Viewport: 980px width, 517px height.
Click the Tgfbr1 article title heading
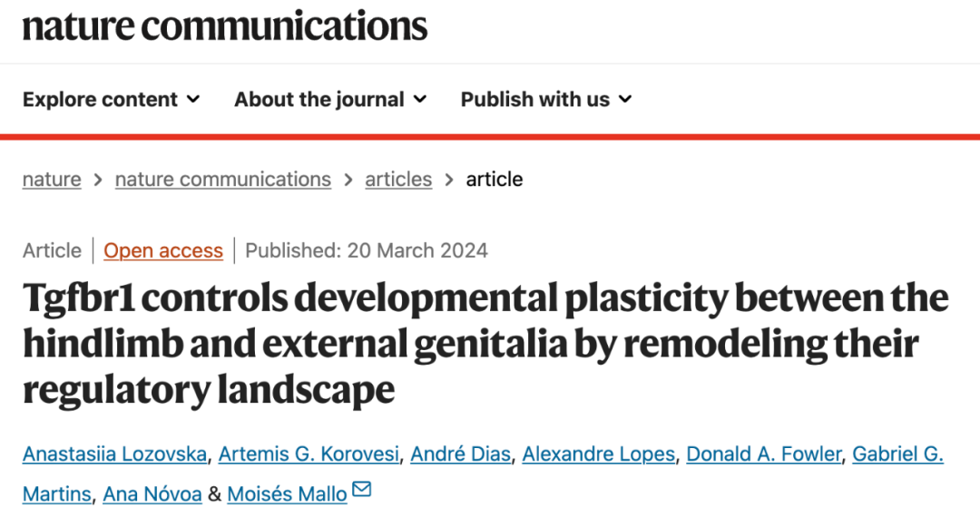pyautogui.click(x=485, y=345)
